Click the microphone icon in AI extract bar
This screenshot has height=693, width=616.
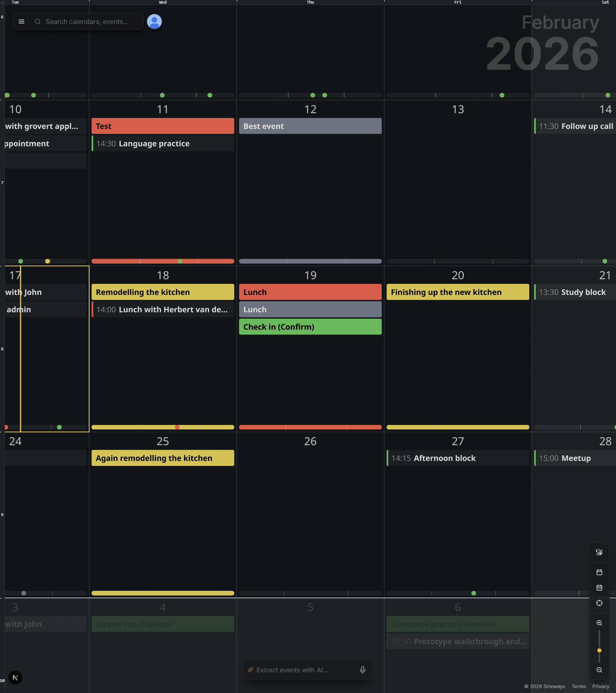(x=363, y=670)
